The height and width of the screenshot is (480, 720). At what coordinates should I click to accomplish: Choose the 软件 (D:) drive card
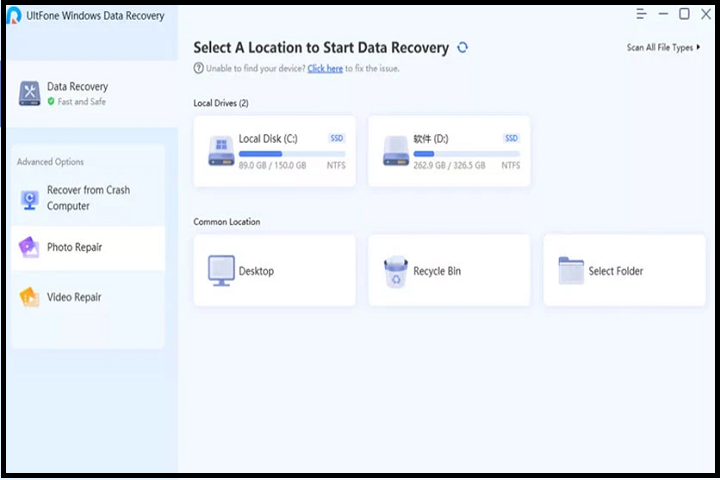449,151
